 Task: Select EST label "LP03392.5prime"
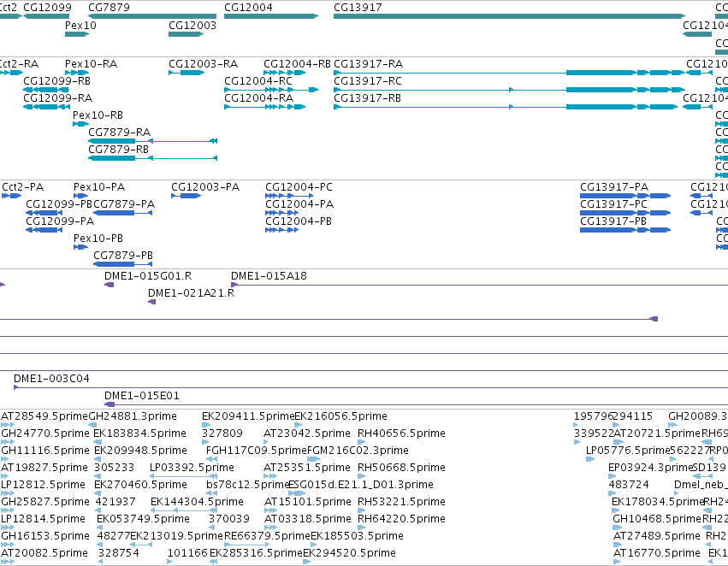click(192, 468)
